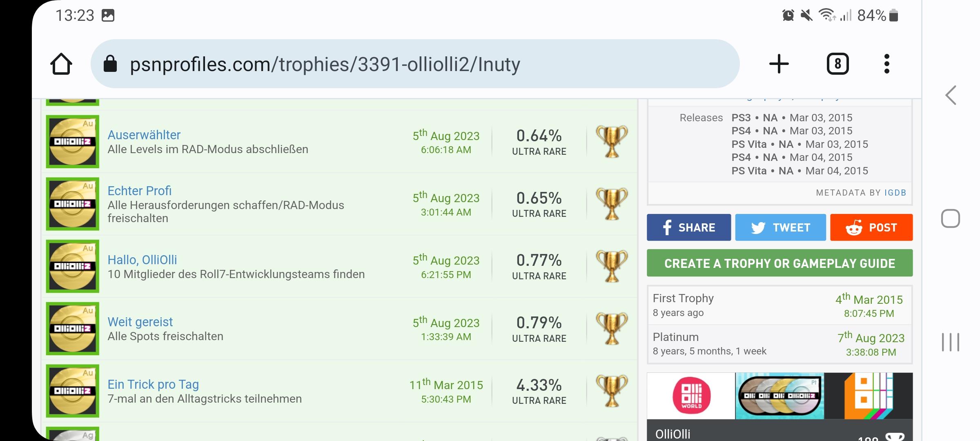980x441 pixels.
Task: Tap the address bar URL
Action: click(325, 64)
